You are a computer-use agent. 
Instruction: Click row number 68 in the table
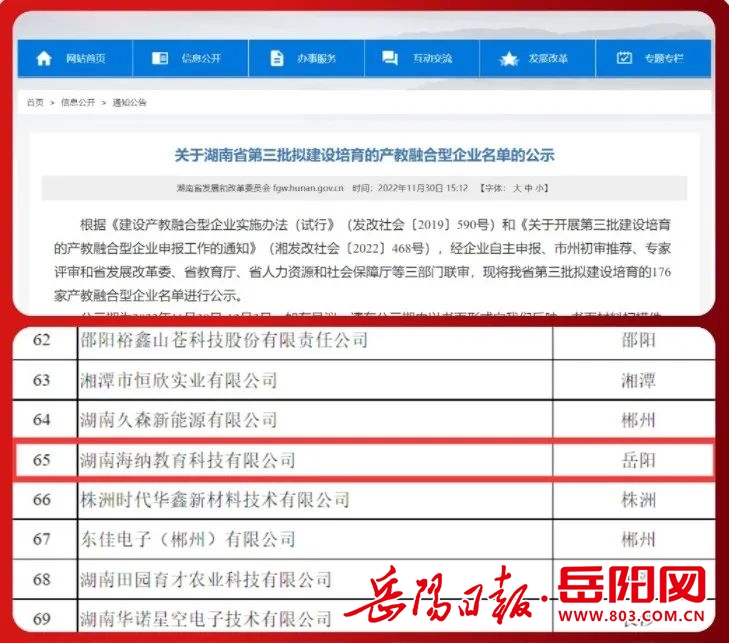coord(41,580)
